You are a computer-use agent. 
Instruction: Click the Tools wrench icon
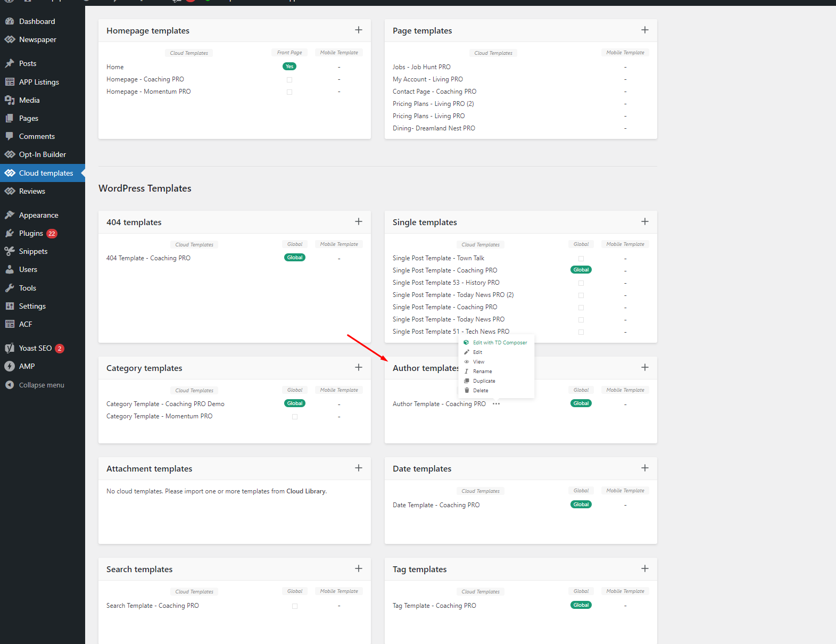(x=10, y=288)
